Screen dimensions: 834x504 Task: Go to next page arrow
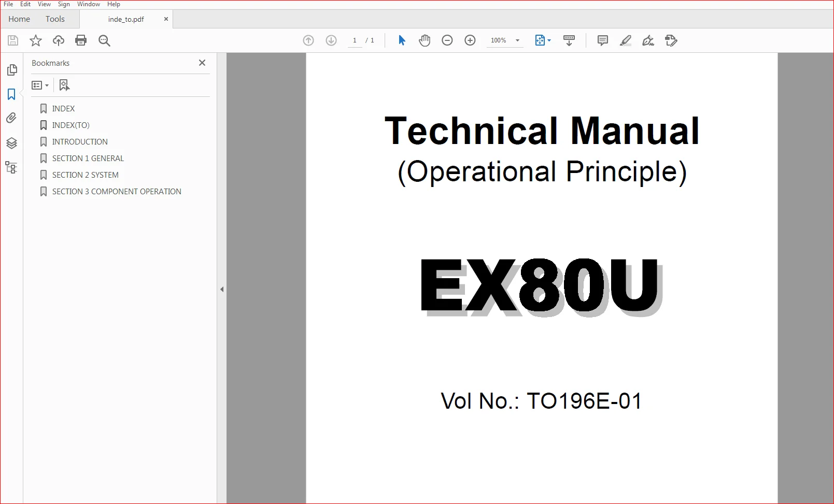[331, 40]
